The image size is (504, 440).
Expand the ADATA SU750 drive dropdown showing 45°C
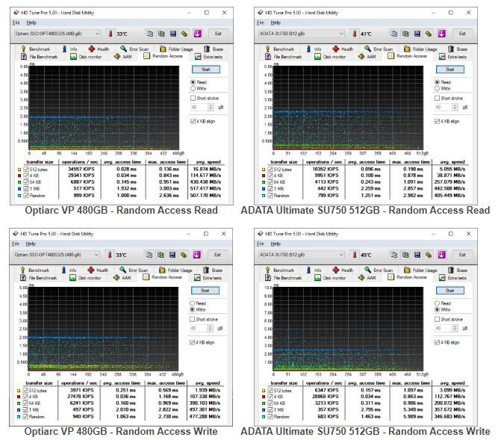point(342,255)
